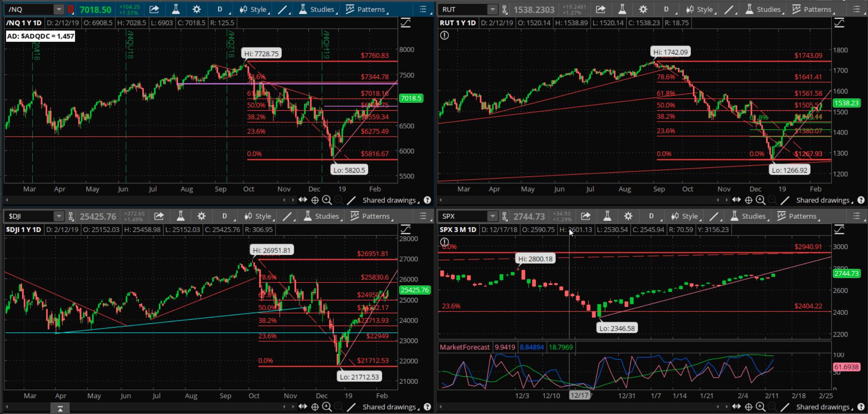Click Shared drawings under $DJI chart

pos(391,407)
